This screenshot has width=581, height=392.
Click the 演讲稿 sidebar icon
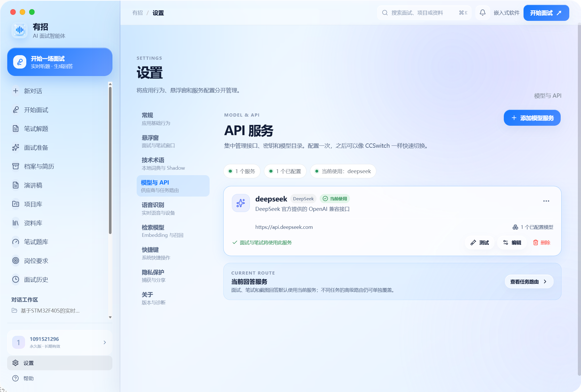click(16, 185)
